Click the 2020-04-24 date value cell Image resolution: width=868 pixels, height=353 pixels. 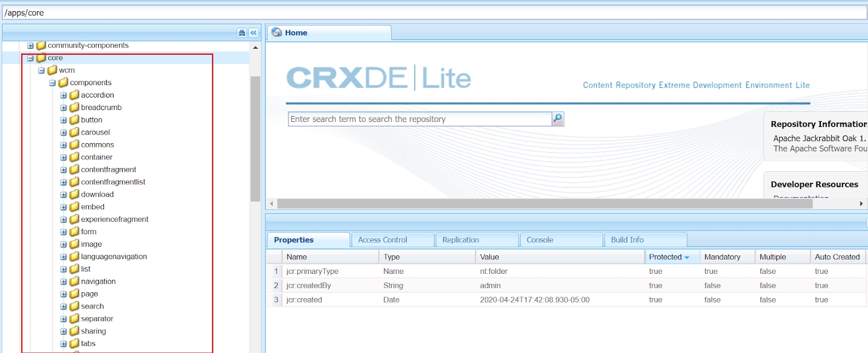560,299
